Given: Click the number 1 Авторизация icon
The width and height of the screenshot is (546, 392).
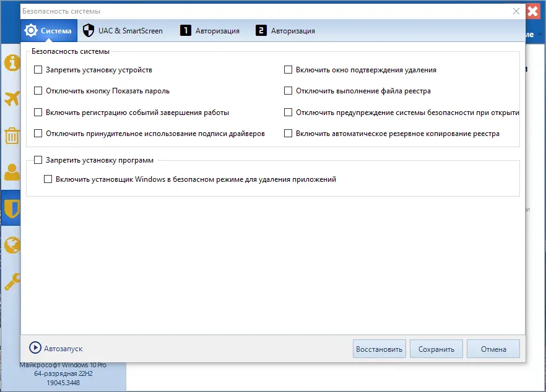Looking at the screenshot, I should pos(186,31).
